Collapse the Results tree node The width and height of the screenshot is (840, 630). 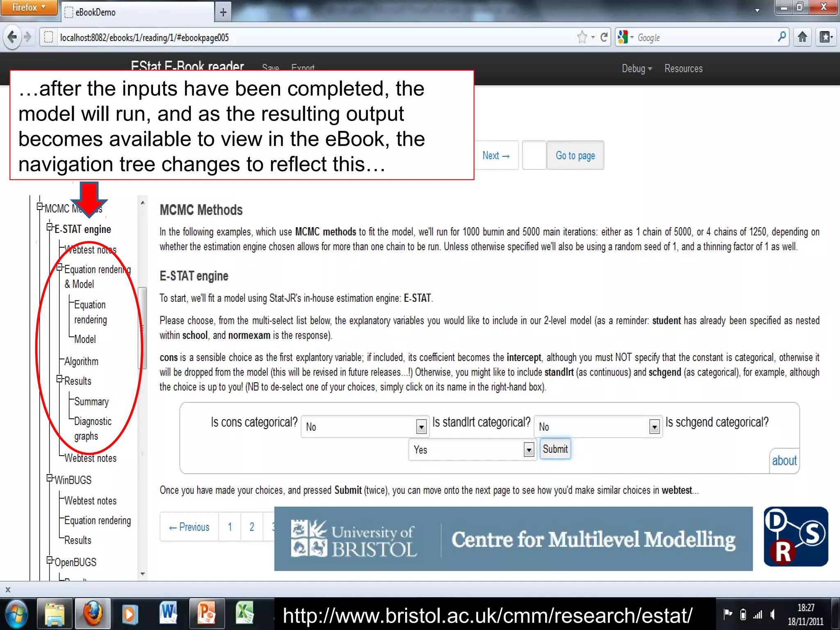tap(60, 379)
